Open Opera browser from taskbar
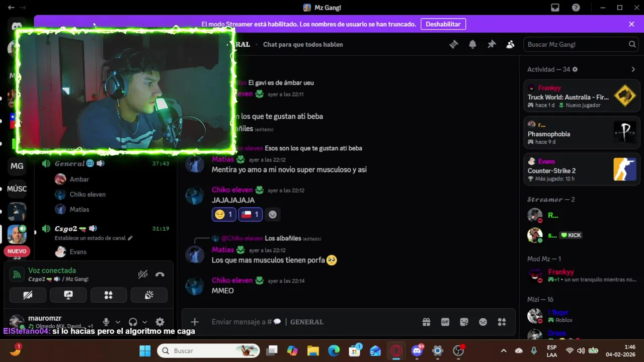The image size is (644, 362). (396, 350)
